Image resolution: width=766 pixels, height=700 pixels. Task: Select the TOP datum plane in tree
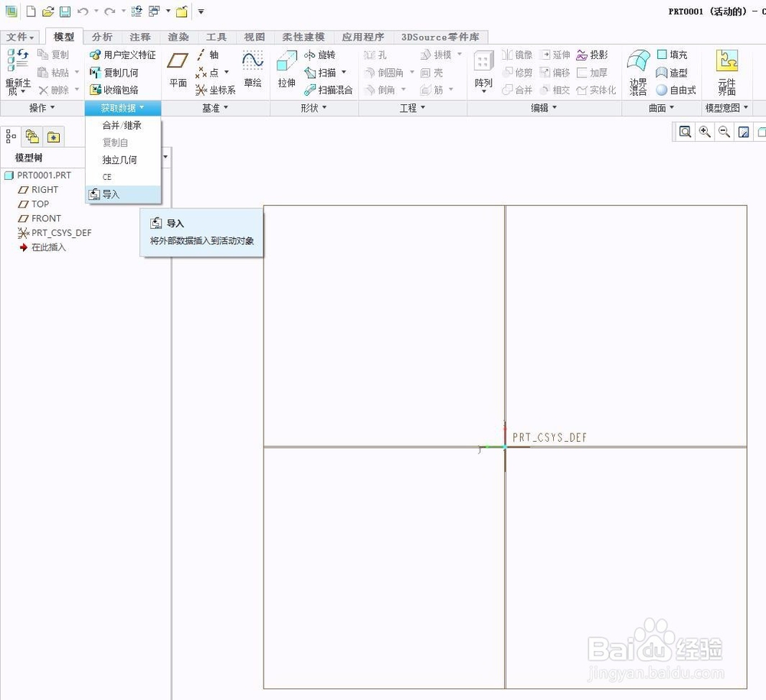pos(34,204)
